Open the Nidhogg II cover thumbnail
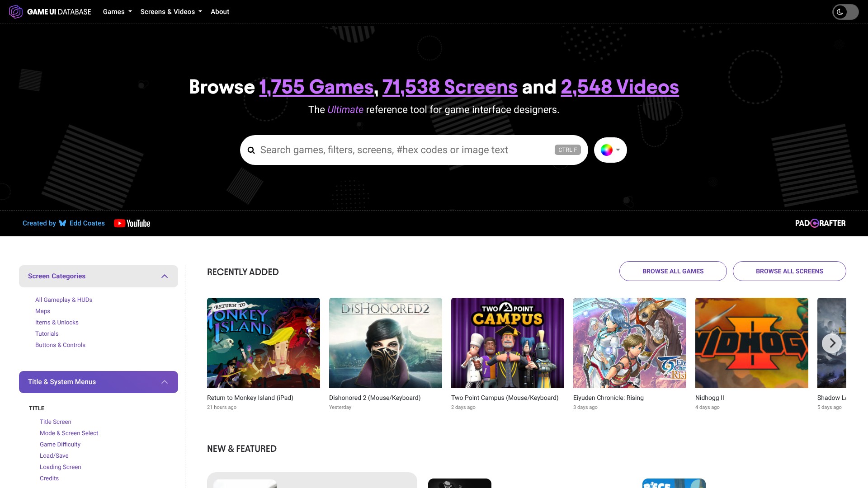Viewport: 868px width, 488px height. coord(752,343)
